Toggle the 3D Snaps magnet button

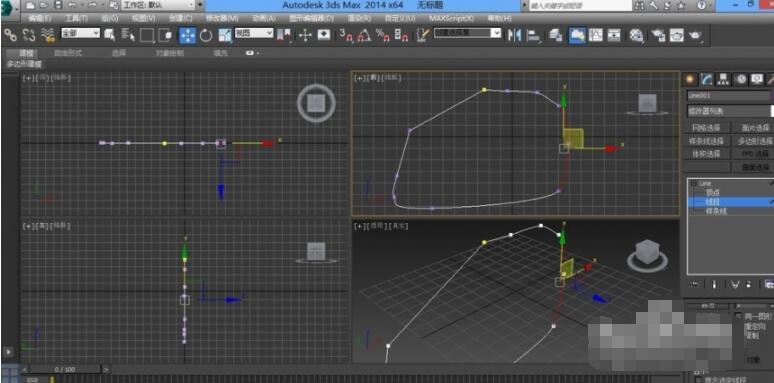point(346,35)
